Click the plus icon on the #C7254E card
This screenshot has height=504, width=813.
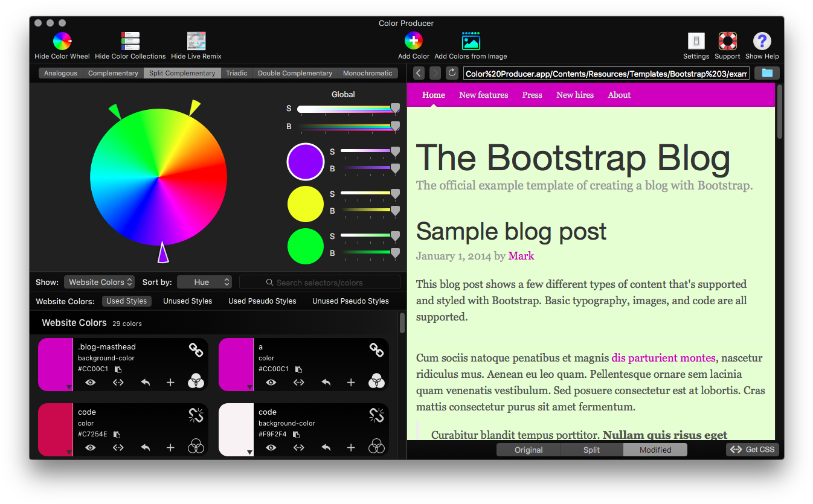click(x=170, y=447)
